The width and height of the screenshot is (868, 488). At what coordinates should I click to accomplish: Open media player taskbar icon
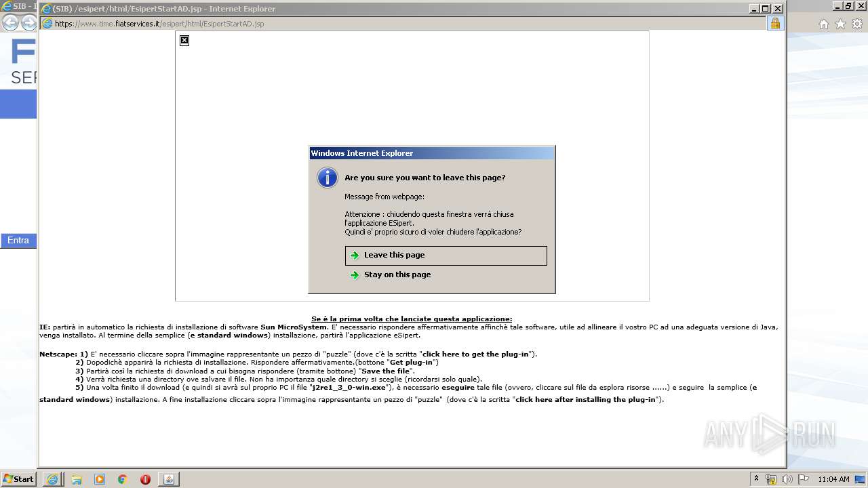click(x=100, y=479)
